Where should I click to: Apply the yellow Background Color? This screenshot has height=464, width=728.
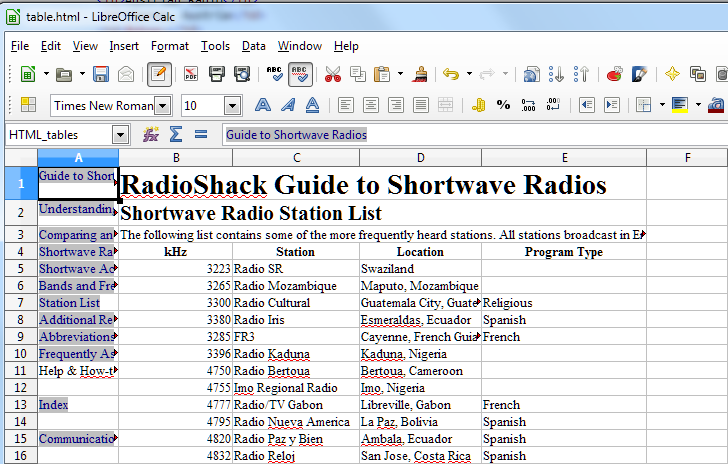[x=680, y=105]
